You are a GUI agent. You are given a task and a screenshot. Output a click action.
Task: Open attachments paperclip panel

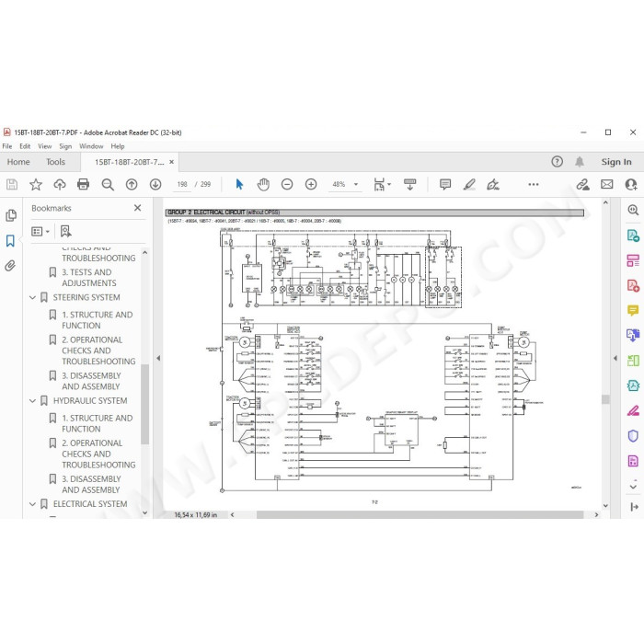coord(10,266)
